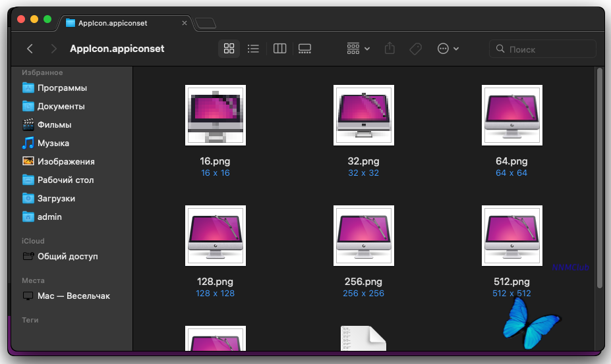Viewport: 611px width, 364px height.
Task: Click the Изображения photo icon
Action: [x=28, y=161]
